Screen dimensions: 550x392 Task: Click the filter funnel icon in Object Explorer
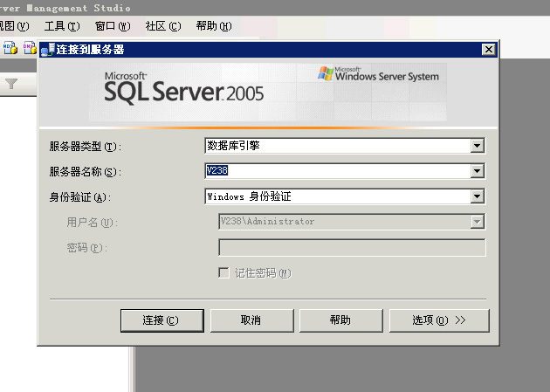point(11,84)
